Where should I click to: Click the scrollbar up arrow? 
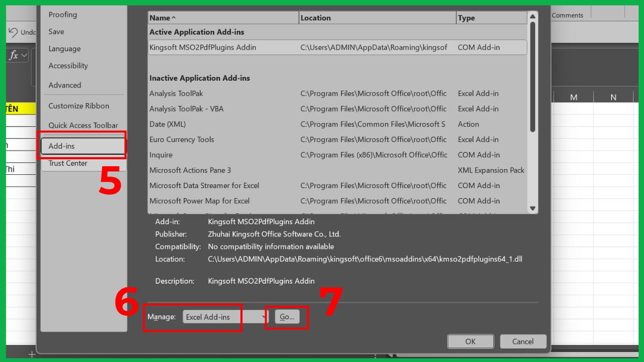tap(532, 16)
